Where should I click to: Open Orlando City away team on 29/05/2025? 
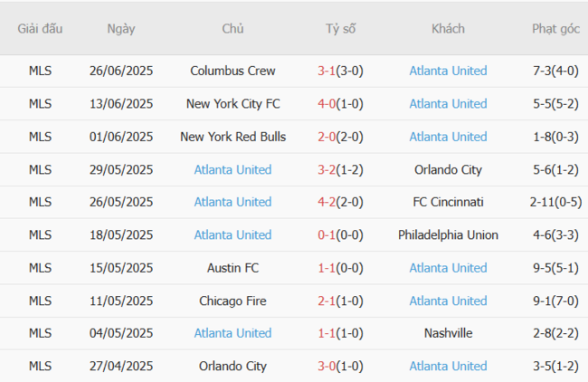point(448,169)
